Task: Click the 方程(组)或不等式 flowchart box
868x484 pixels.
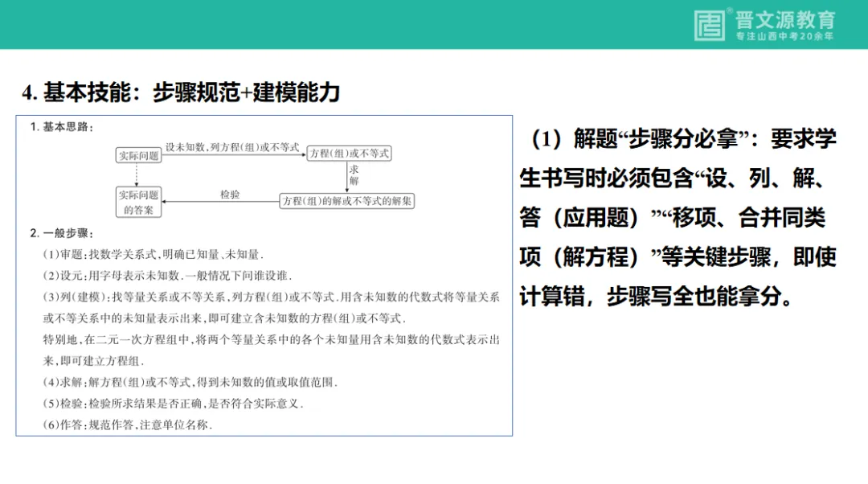Action: 351,153
